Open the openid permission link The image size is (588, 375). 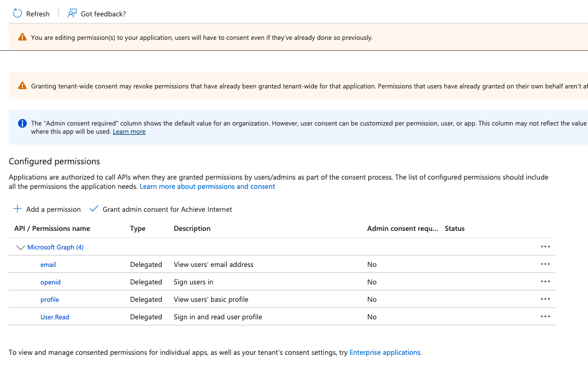[50, 282]
